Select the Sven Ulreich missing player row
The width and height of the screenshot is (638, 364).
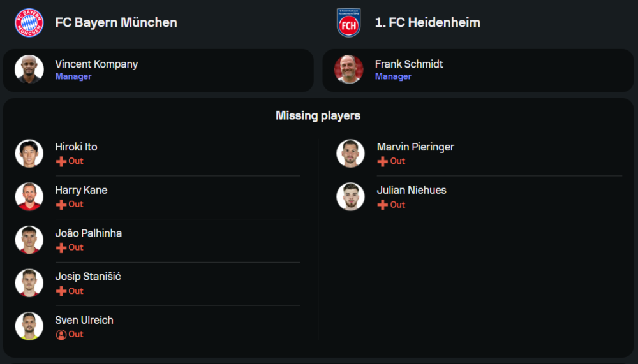coord(159,326)
